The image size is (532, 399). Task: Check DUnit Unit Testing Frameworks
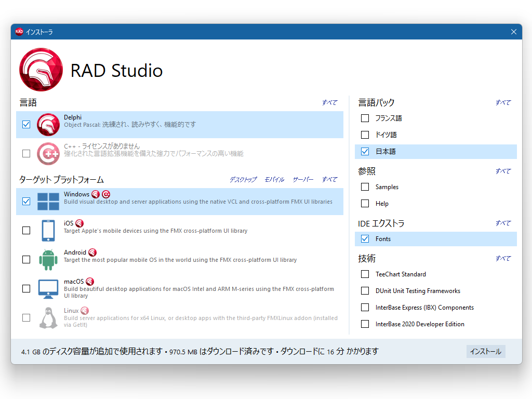click(x=365, y=291)
